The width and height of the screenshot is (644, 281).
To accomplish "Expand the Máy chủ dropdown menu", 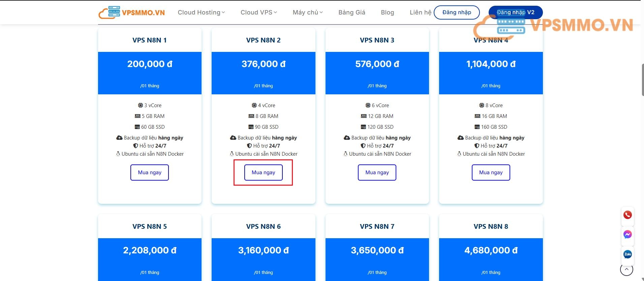I will tap(308, 12).
